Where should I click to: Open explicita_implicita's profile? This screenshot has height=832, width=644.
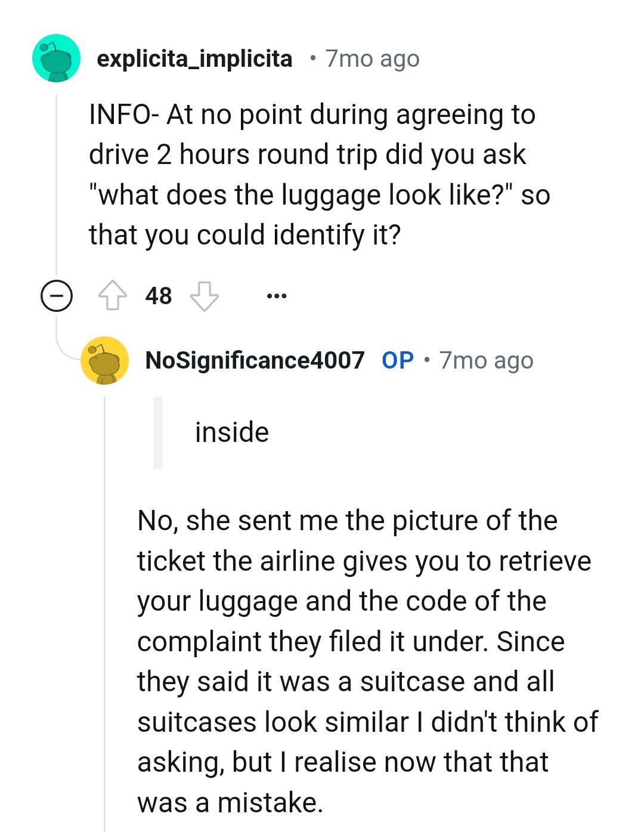(x=196, y=58)
